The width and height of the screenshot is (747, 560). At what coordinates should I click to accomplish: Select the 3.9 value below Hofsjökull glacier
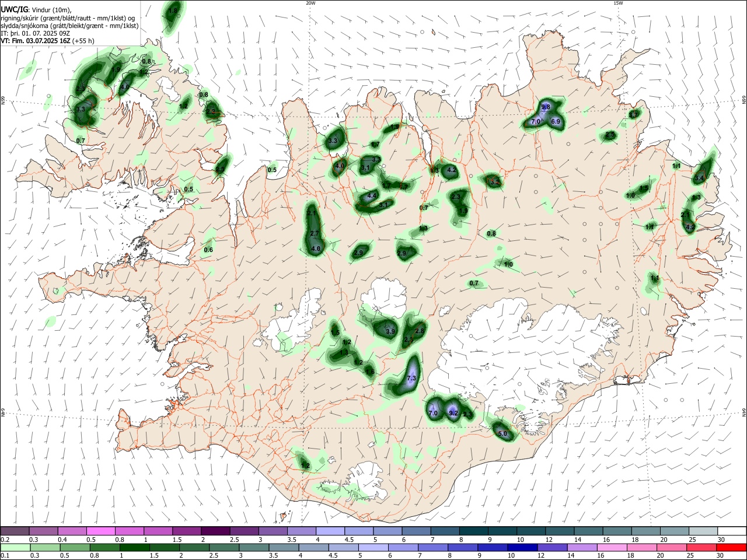390,331
